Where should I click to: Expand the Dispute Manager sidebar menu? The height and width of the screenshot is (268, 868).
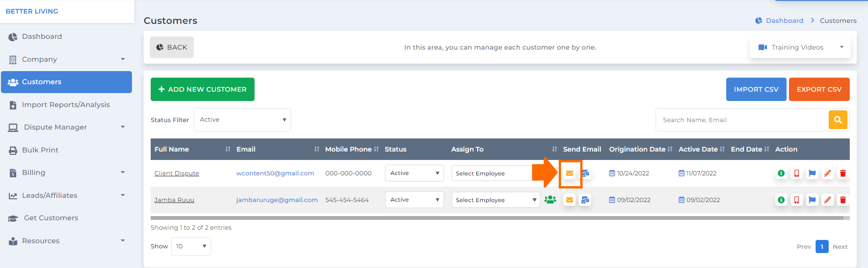tap(66, 127)
